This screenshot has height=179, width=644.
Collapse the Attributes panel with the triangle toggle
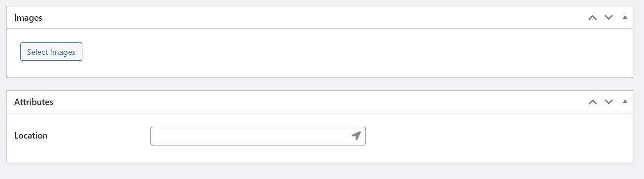[x=625, y=102]
